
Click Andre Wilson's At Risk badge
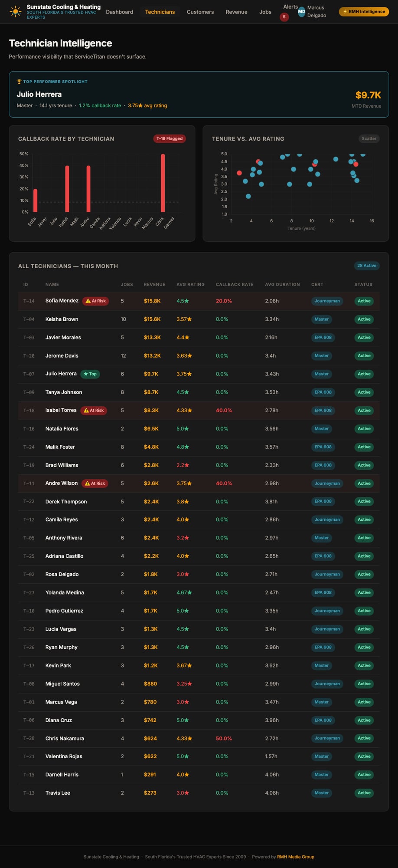point(95,483)
